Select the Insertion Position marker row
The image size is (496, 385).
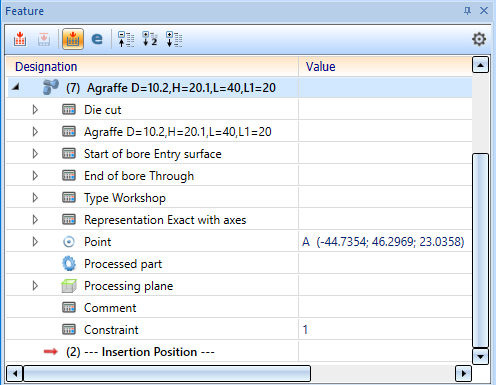click(239, 352)
